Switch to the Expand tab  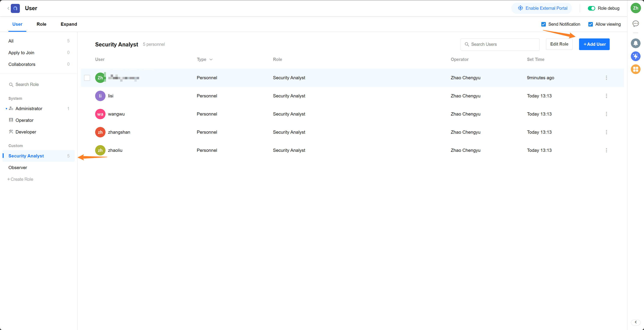pyautogui.click(x=69, y=24)
